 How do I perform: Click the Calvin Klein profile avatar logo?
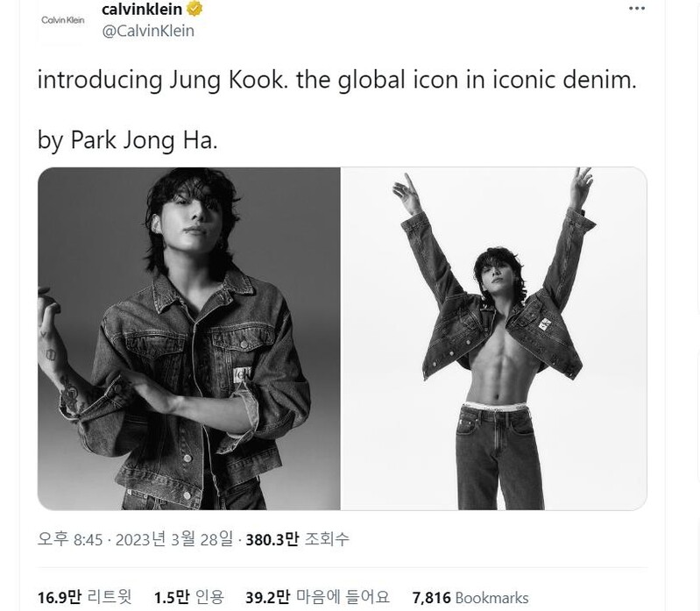tap(63, 19)
